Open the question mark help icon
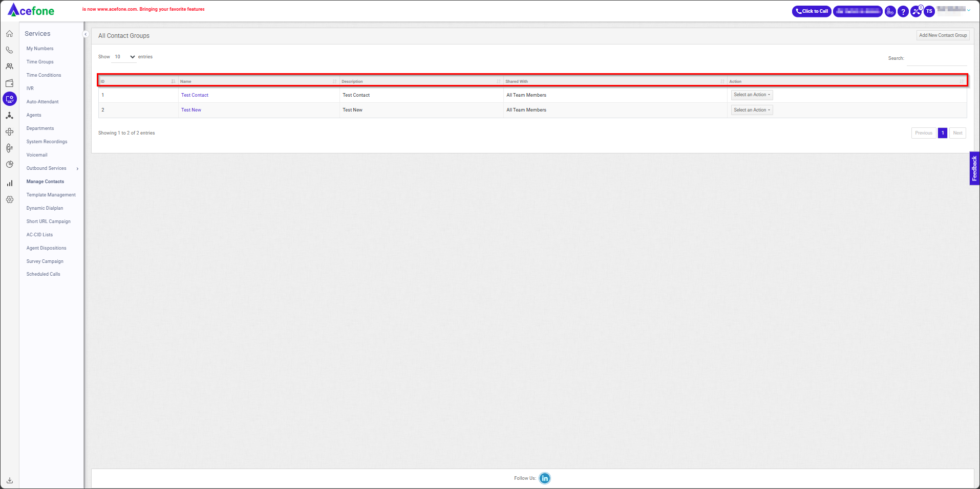The width and height of the screenshot is (980, 489). 903,11
